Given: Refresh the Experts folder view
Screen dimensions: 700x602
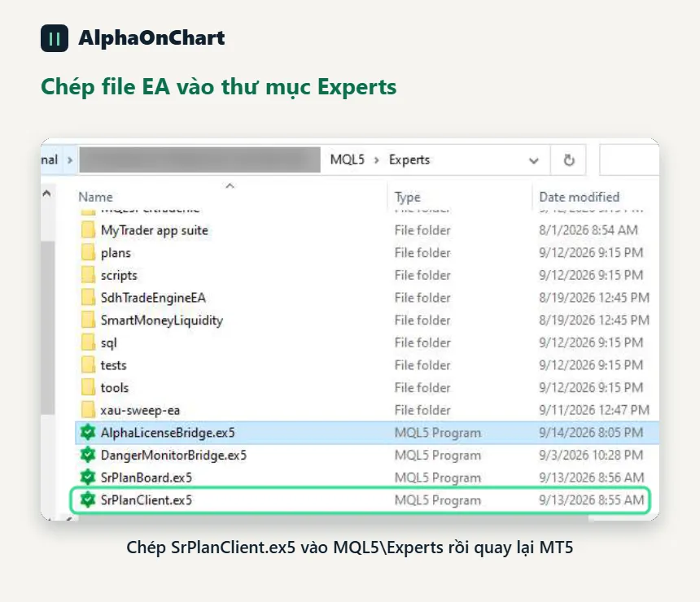Looking at the screenshot, I should click(x=569, y=159).
